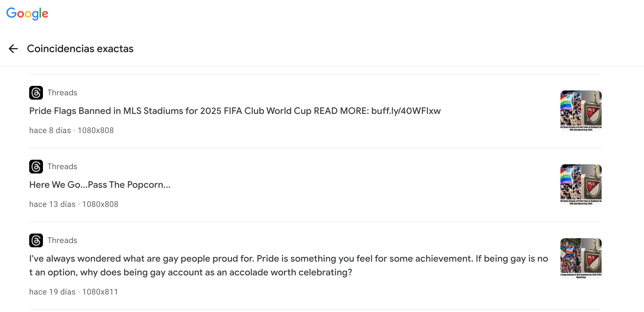Viewport: 644px width, 312px height.
Task: Click the Threads source label on the third result
Action: click(x=62, y=240)
